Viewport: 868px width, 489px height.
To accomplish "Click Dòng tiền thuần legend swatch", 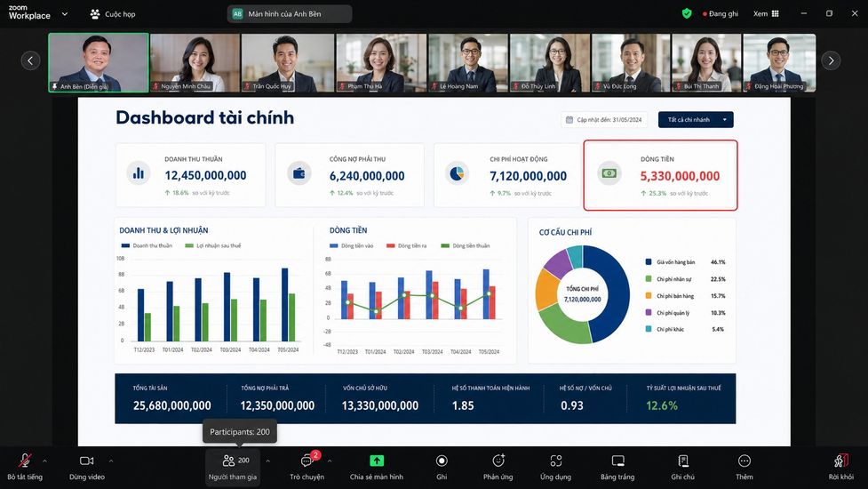I will pos(445,245).
